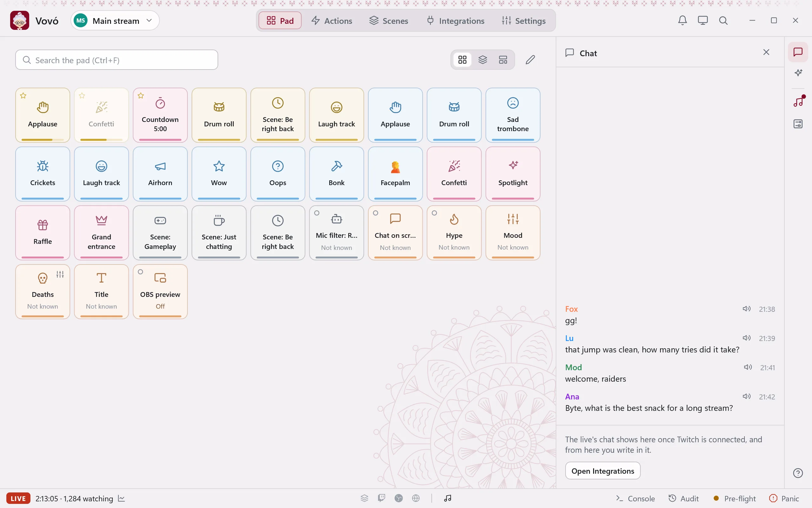Expand the Main stream profile dropdown
Viewport: 812px width, 508px height.
(x=115, y=21)
